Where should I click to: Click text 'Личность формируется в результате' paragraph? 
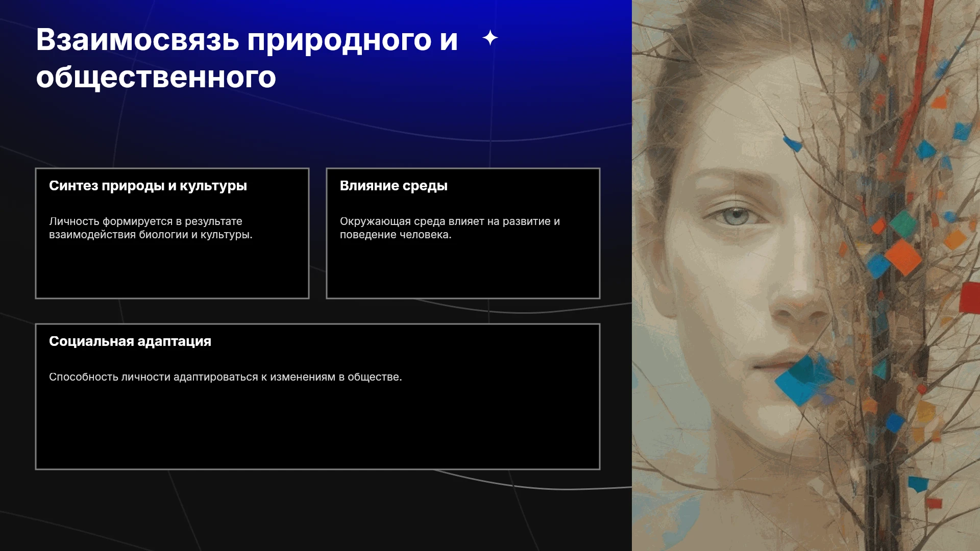tap(151, 228)
